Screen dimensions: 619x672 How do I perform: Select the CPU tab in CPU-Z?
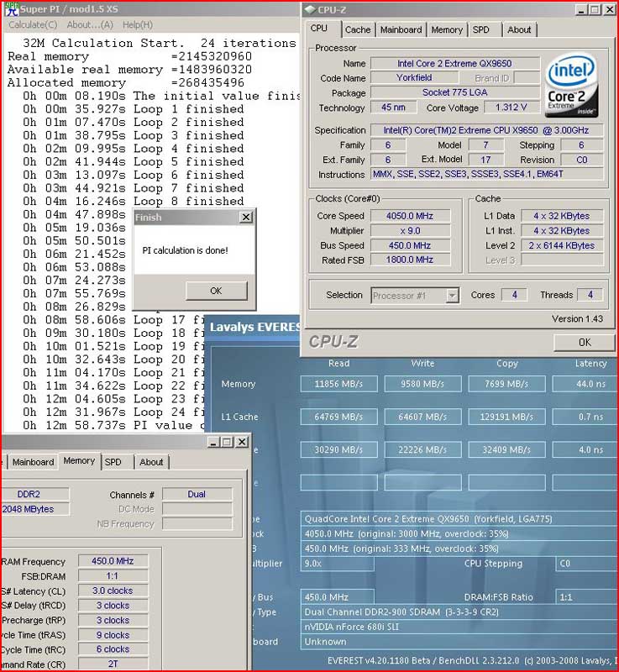pyautogui.click(x=319, y=29)
